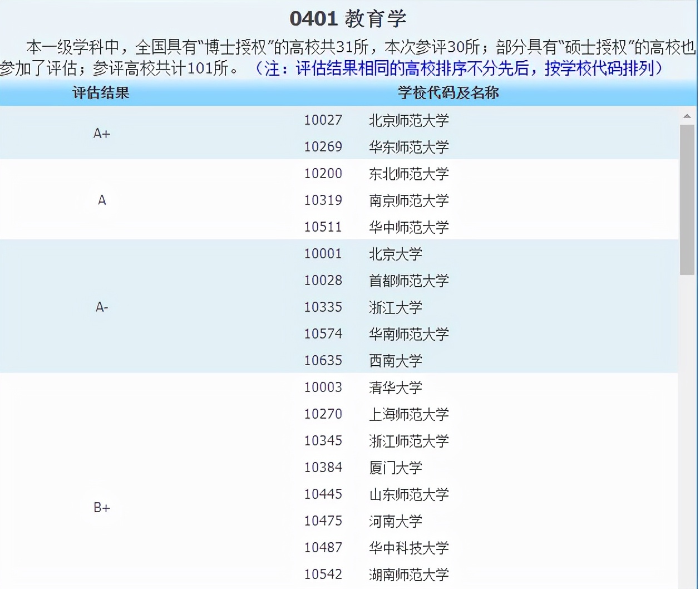This screenshot has width=700, height=589.
Task: Click 北京大学 in the A- group
Action: click(395, 254)
